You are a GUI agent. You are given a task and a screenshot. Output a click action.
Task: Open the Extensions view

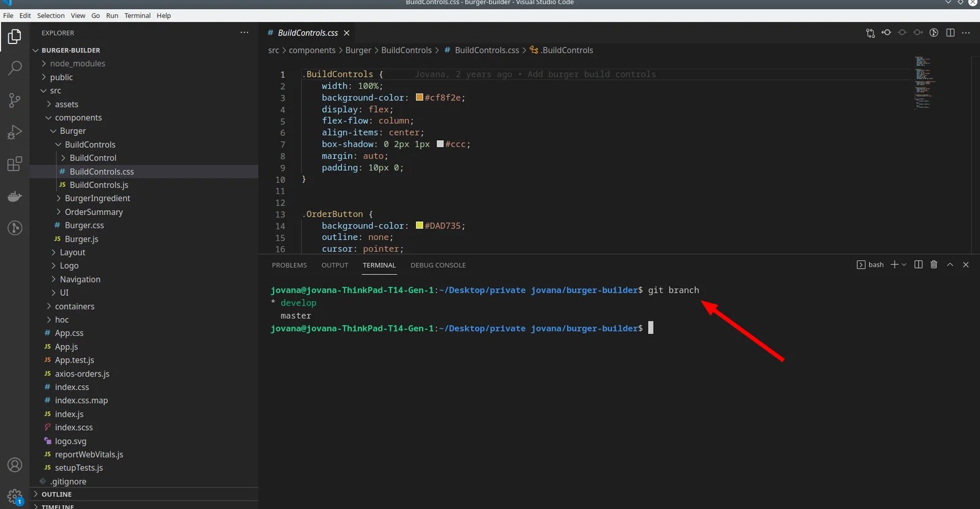click(15, 164)
